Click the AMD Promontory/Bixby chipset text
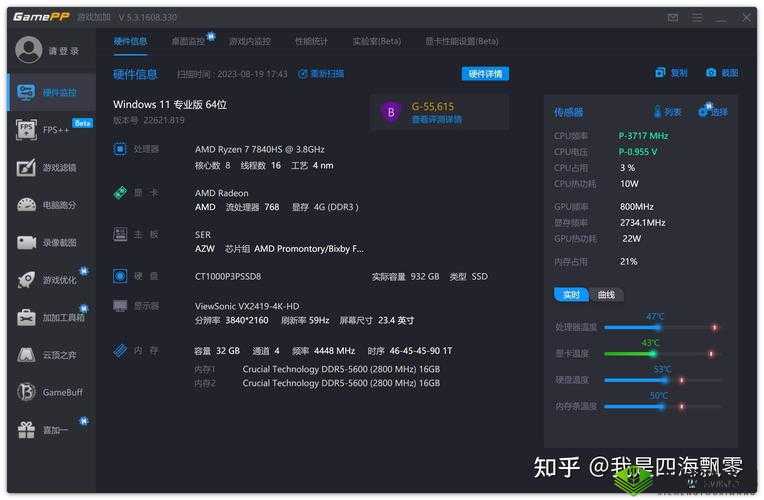 point(309,249)
